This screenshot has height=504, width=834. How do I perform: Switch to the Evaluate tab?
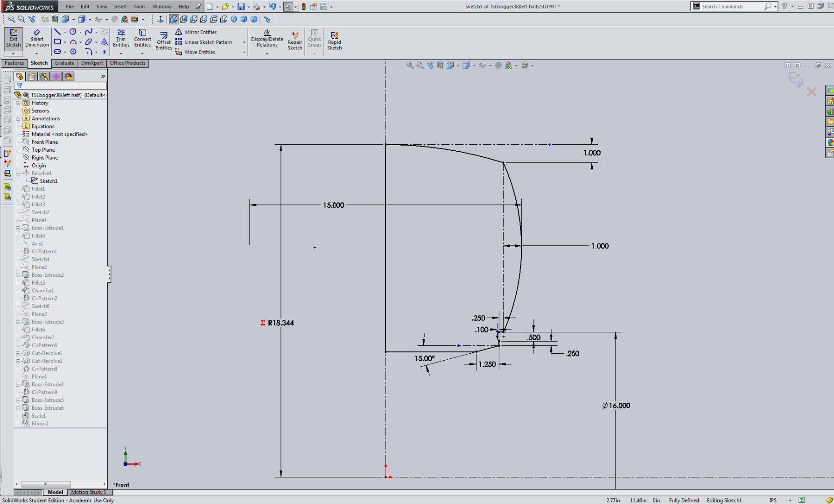64,63
